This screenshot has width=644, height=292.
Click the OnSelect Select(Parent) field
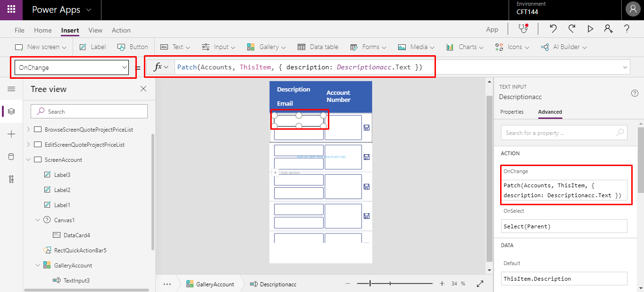(x=564, y=226)
